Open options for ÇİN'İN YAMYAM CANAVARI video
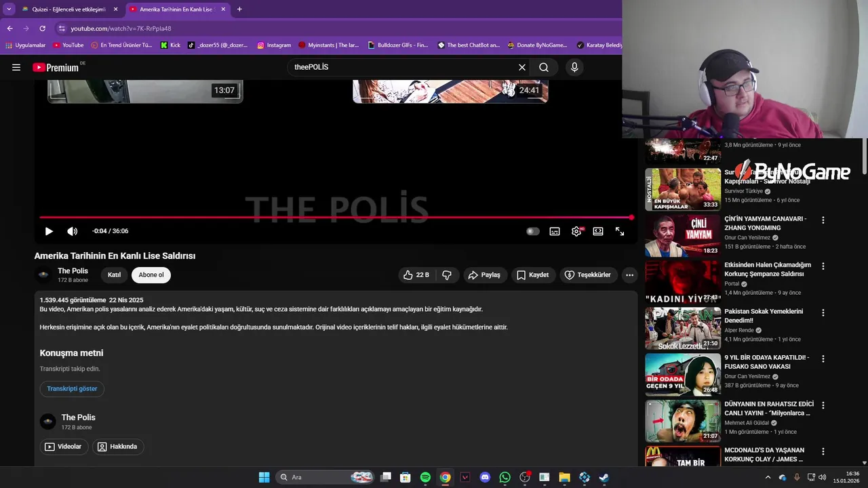 pos(823,220)
